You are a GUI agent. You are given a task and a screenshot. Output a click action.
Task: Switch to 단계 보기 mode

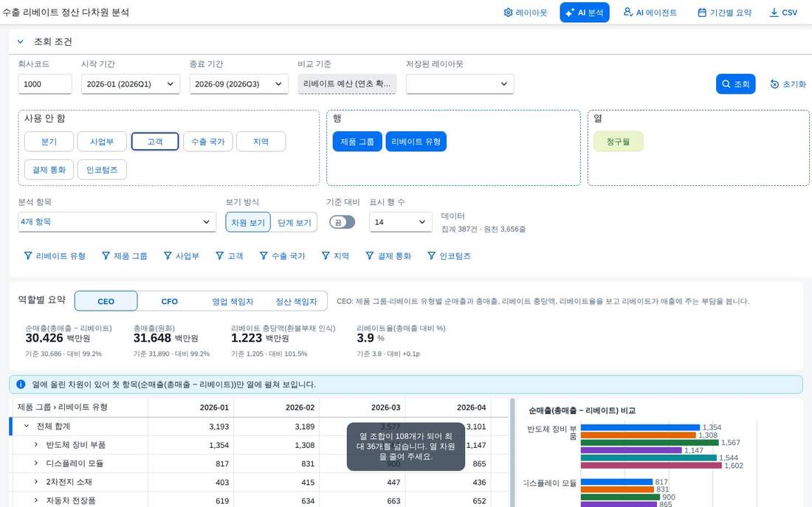pos(294,222)
